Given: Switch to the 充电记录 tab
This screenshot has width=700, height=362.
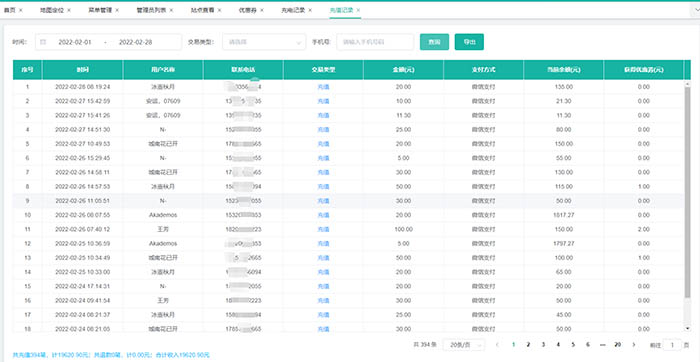Looking at the screenshot, I should 293,10.
